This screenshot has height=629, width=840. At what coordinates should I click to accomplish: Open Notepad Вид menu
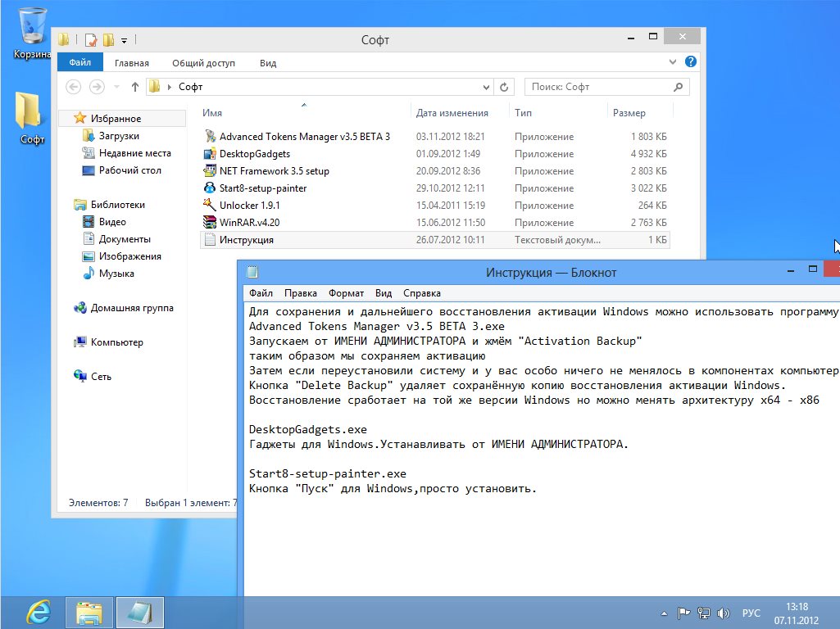point(384,293)
